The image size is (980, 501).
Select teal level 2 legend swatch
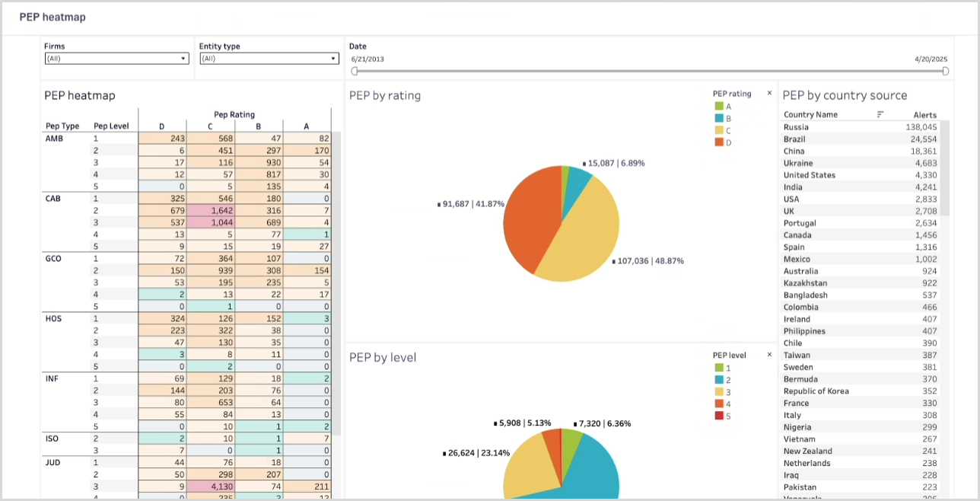(719, 380)
